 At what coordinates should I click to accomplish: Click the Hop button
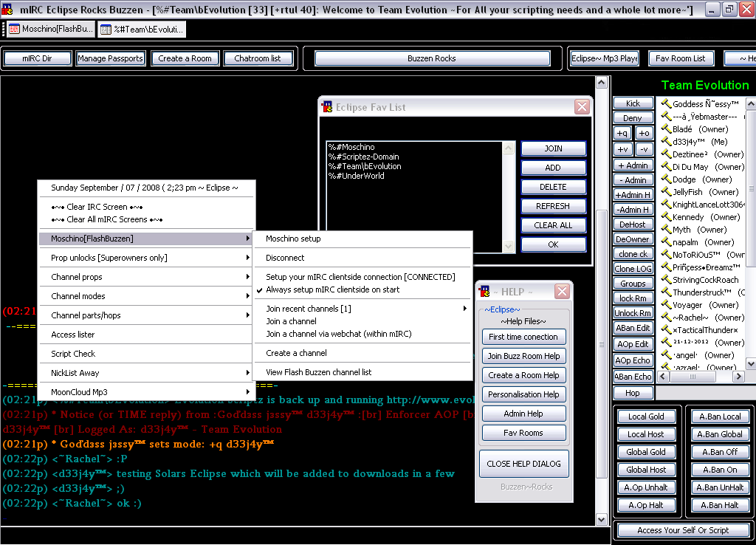(x=633, y=393)
